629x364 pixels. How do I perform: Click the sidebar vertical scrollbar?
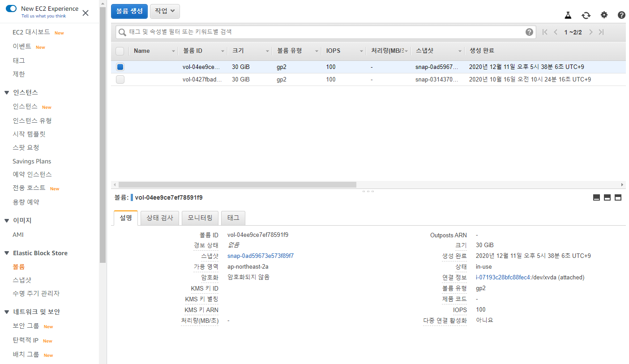click(103, 134)
